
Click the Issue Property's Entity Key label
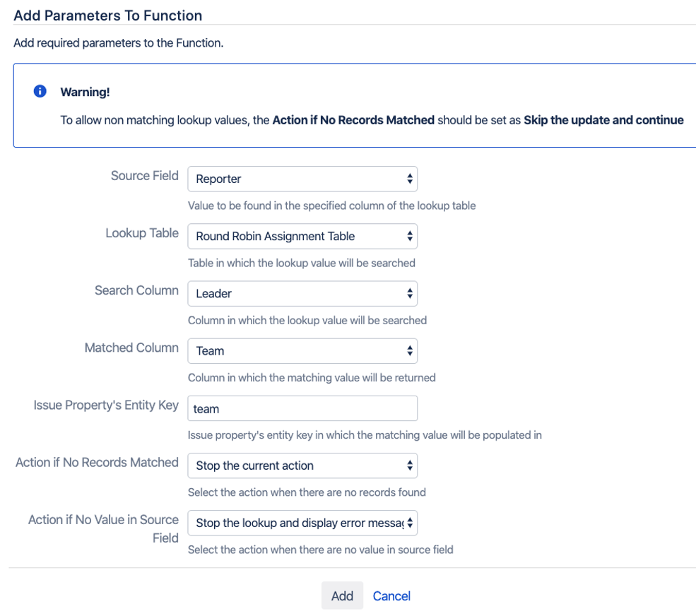tap(106, 405)
